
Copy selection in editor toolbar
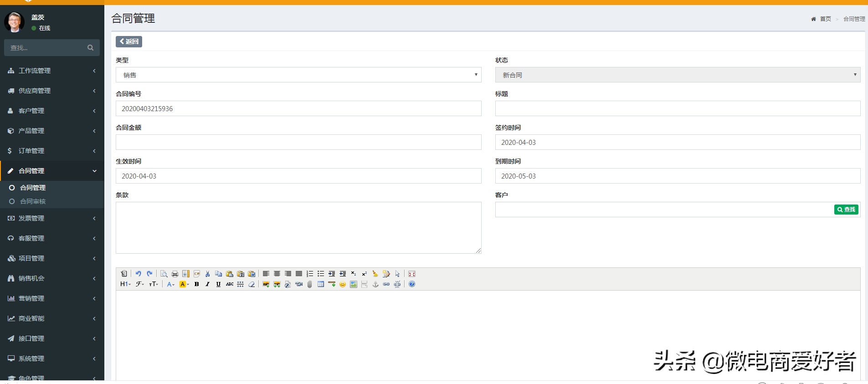[x=219, y=274]
